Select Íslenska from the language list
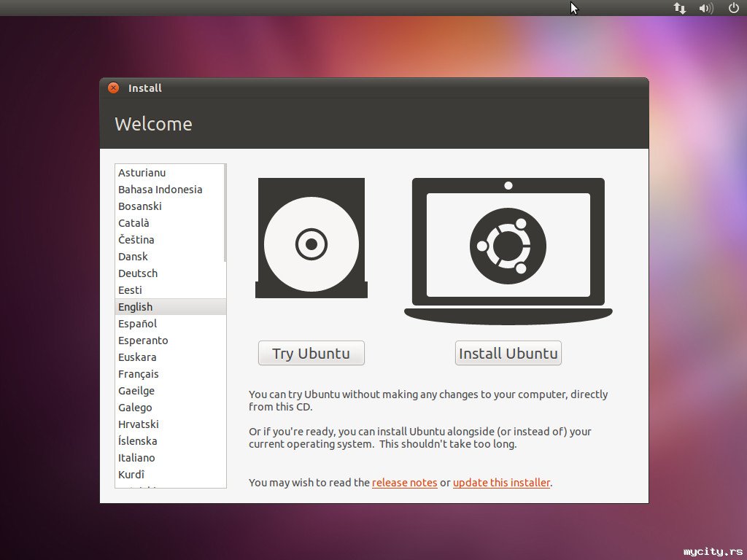 point(171,441)
